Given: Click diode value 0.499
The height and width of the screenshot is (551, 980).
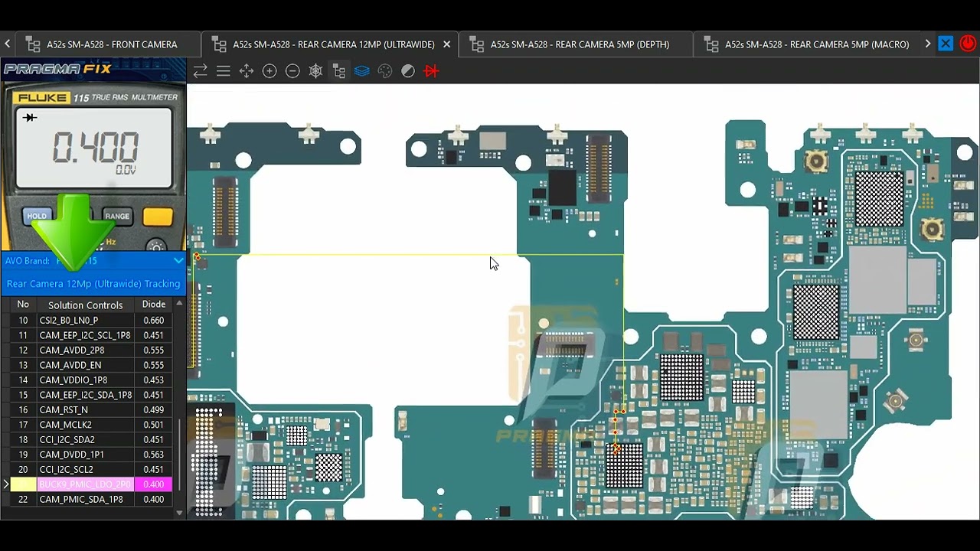Looking at the screenshot, I should (153, 410).
